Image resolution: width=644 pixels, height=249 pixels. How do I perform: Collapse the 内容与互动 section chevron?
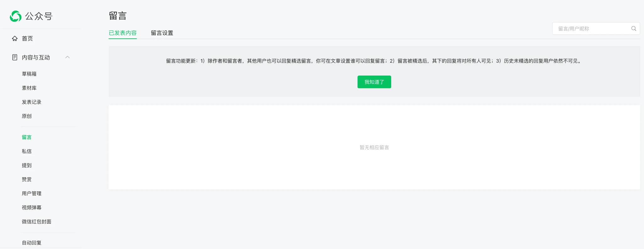(x=67, y=57)
